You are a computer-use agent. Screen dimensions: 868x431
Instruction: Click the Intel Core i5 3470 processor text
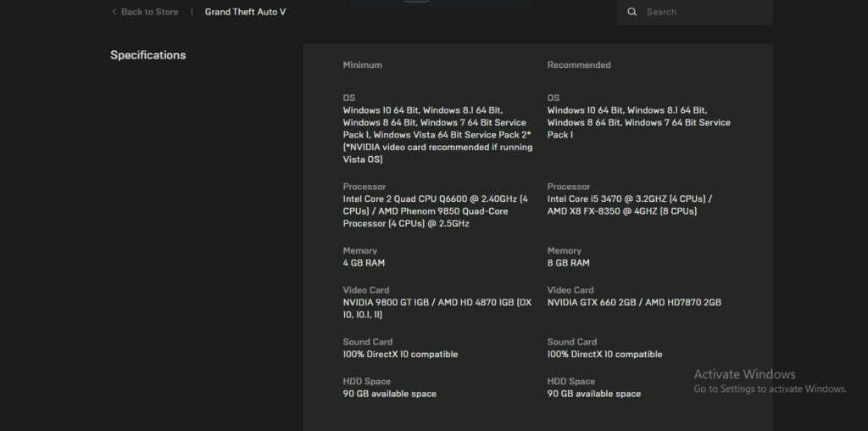click(630, 204)
